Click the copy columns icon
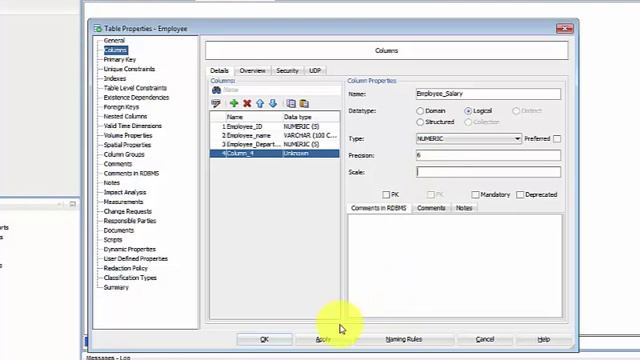The width and height of the screenshot is (640, 360). pos(291,103)
